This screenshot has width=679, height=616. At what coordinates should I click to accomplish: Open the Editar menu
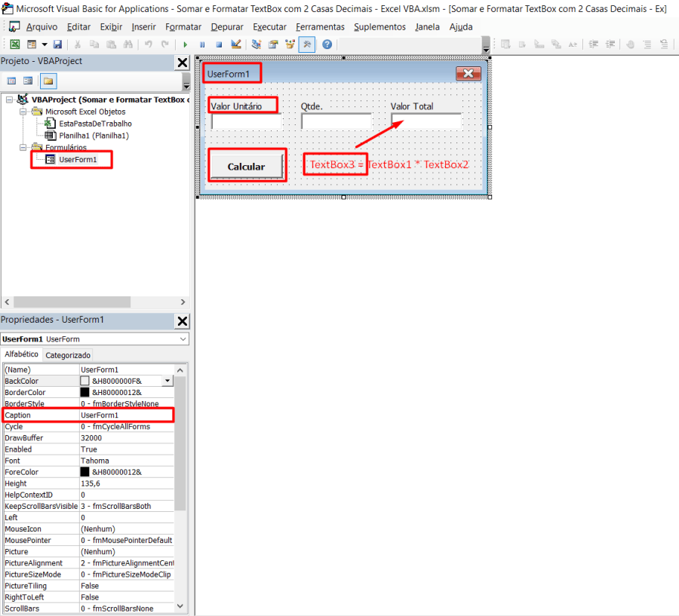pyautogui.click(x=78, y=27)
